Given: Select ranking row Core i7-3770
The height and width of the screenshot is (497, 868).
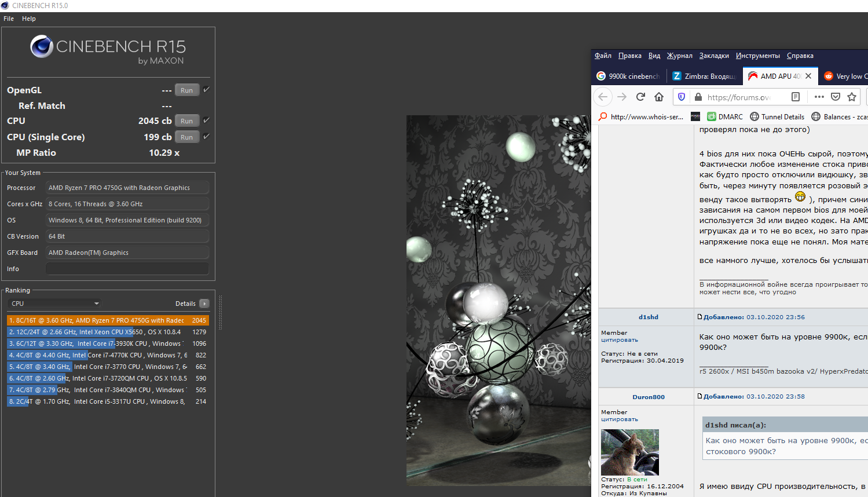Looking at the screenshot, I should [x=108, y=367].
